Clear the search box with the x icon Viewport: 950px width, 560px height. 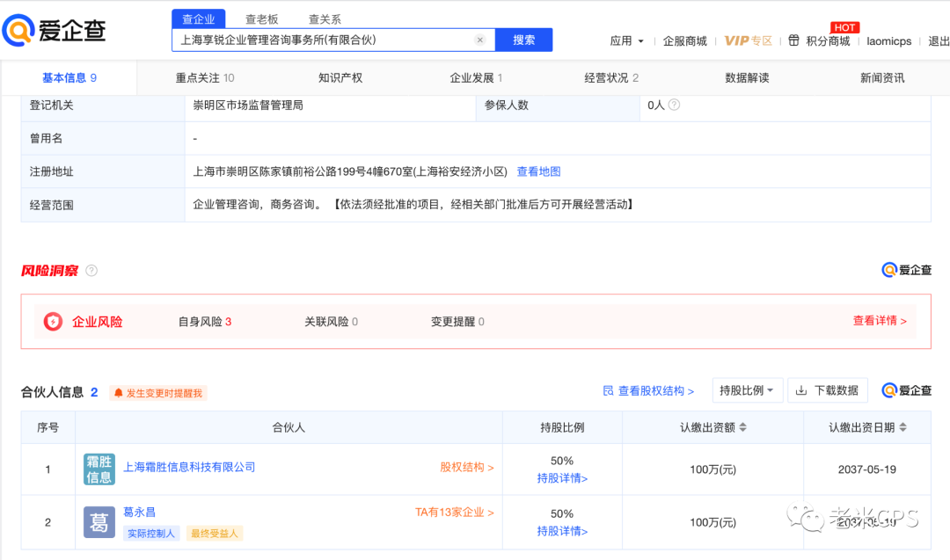click(480, 40)
